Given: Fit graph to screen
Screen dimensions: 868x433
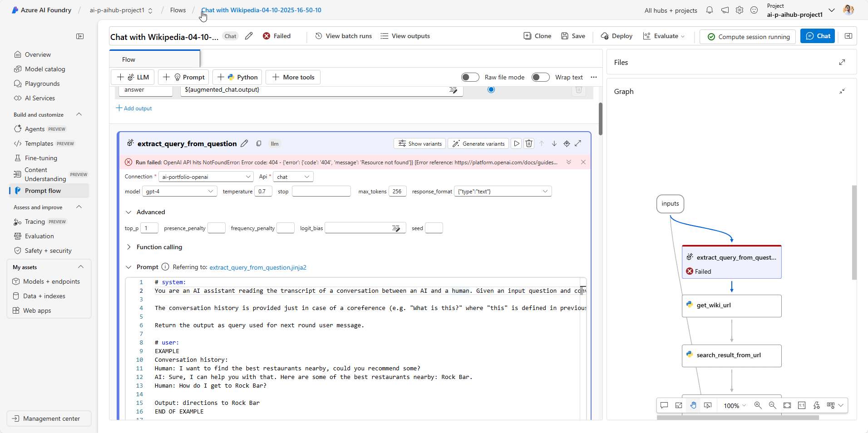Looking at the screenshot, I should click(787, 405).
